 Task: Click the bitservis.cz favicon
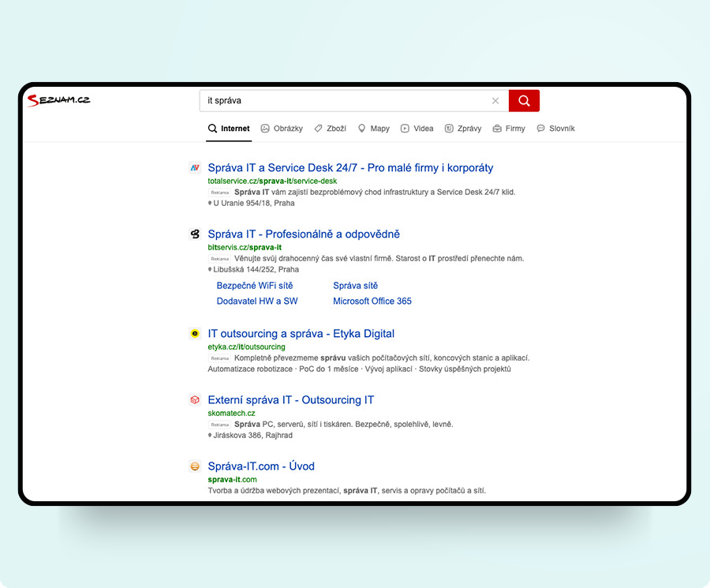pyautogui.click(x=195, y=234)
